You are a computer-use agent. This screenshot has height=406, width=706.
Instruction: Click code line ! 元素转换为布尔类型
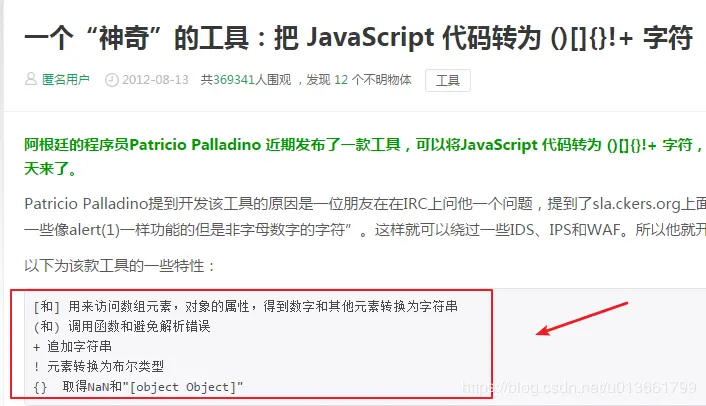[99, 366]
